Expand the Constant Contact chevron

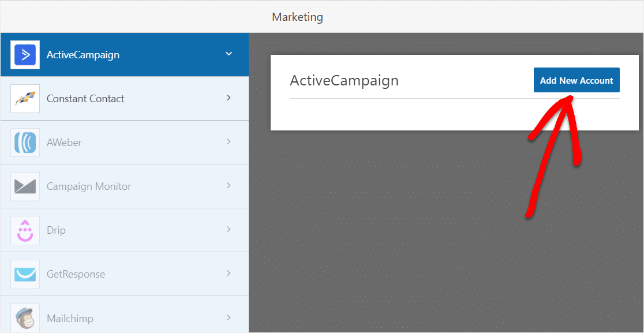tap(229, 98)
